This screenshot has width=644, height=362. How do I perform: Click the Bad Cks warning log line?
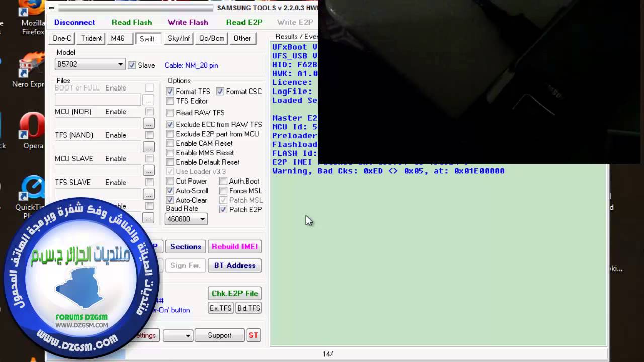[x=388, y=171]
